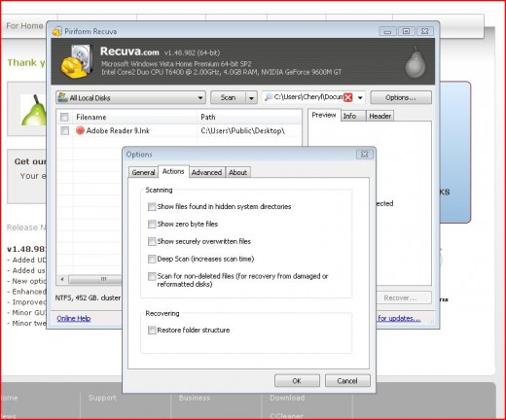506x420 pixels.
Task: Click the check for updates link
Action: (x=399, y=318)
